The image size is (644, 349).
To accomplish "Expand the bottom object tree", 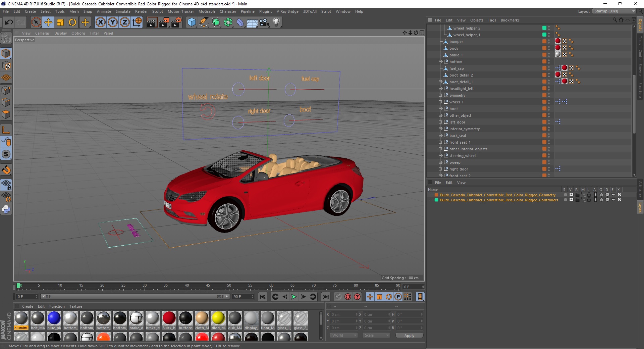I will [x=440, y=62].
